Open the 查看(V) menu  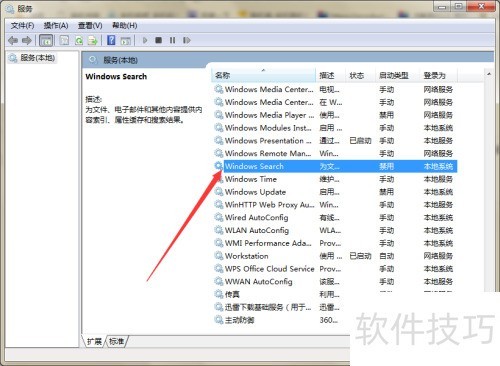[90, 26]
